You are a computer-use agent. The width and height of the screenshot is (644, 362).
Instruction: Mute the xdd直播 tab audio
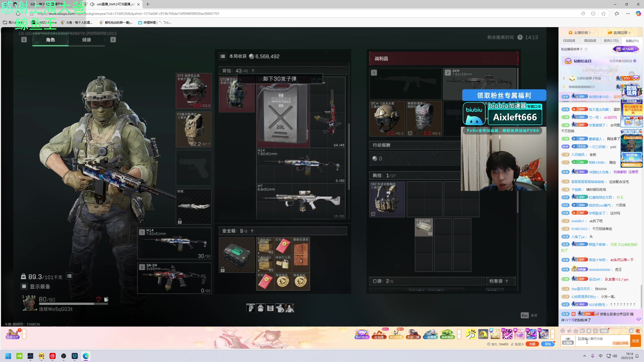point(92,4)
